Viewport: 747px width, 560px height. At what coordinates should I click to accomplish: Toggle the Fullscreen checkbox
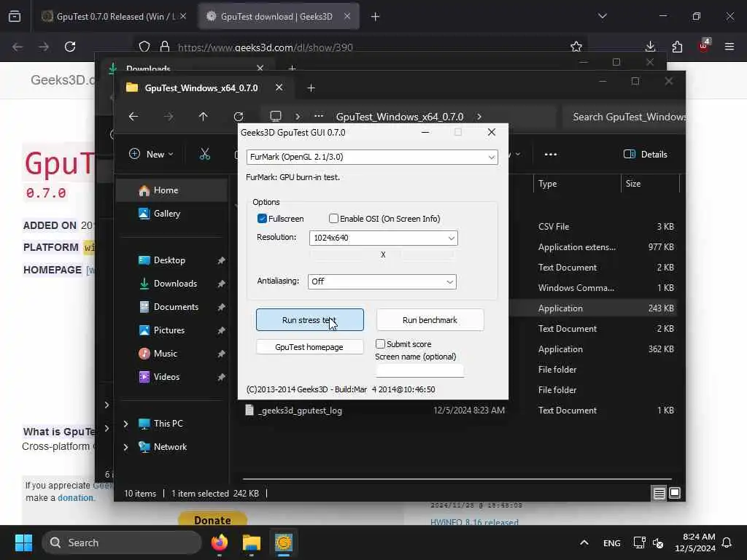point(262,219)
